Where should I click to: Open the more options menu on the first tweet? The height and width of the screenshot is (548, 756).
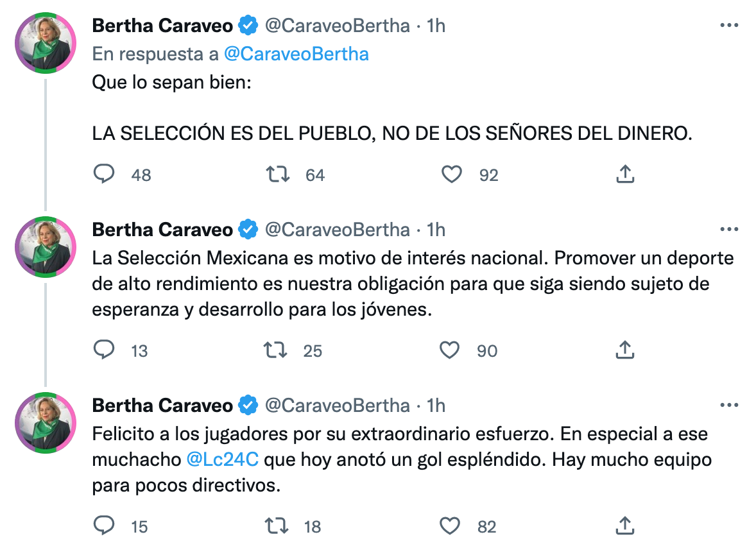pos(730,26)
